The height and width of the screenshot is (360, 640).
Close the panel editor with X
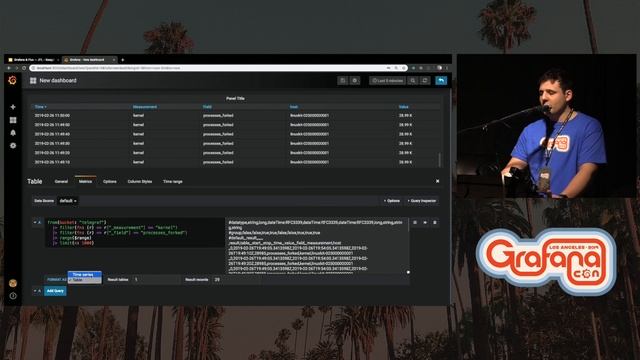438,181
